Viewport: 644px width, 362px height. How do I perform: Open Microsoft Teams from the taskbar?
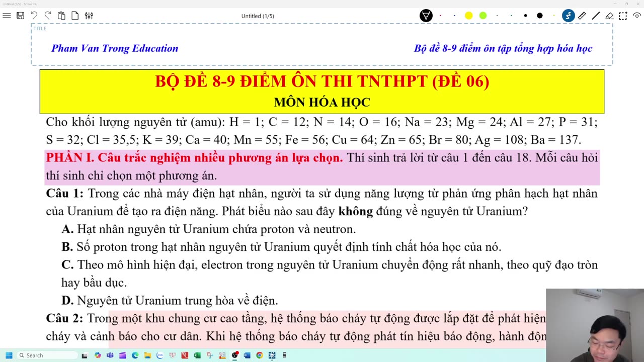click(110, 355)
